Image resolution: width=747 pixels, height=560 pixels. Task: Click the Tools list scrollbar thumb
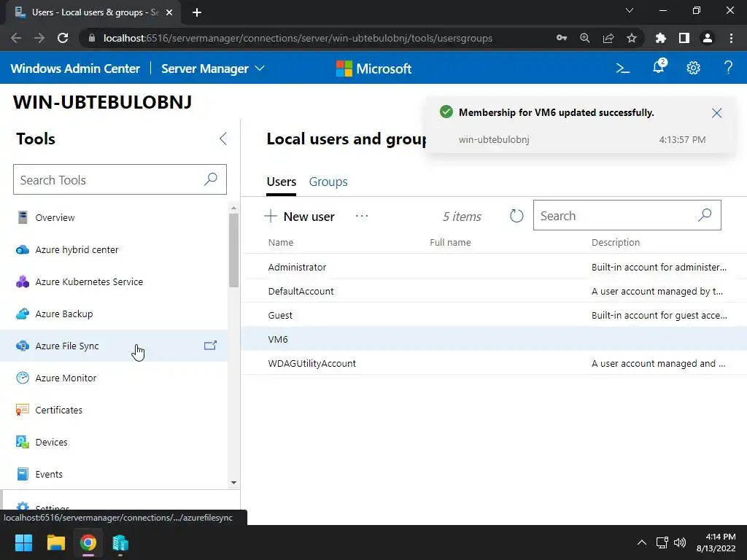pyautogui.click(x=233, y=251)
